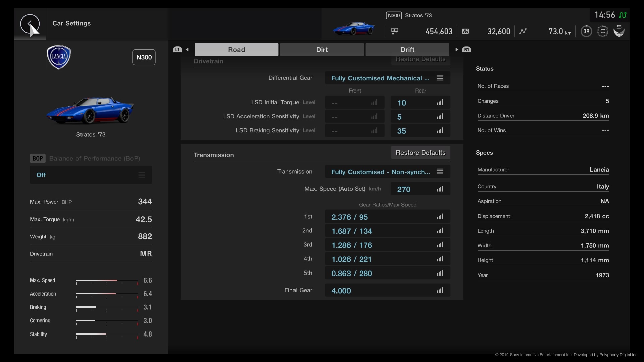Screen dimensions: 644x362
Task: Open the Scapes photo icon in header
Action: coord(395,31)
